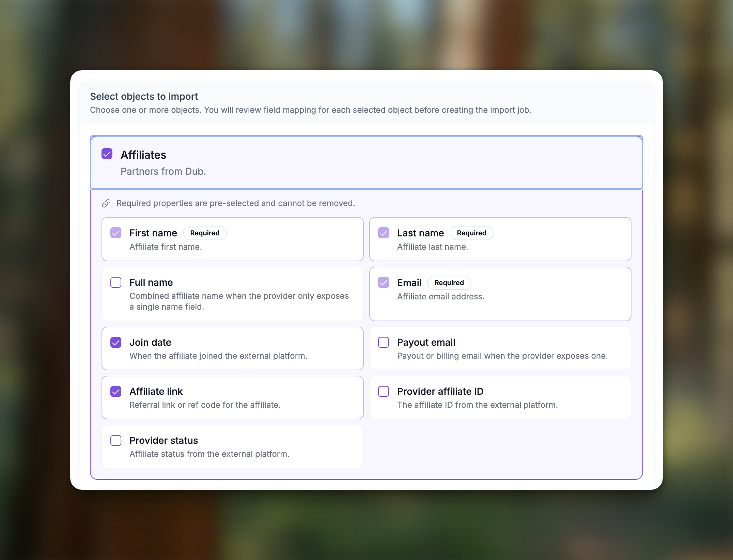Click the Email required checkbox
Image resolution: width=733 pixels, height=560 pixels.
coord(384,282)
